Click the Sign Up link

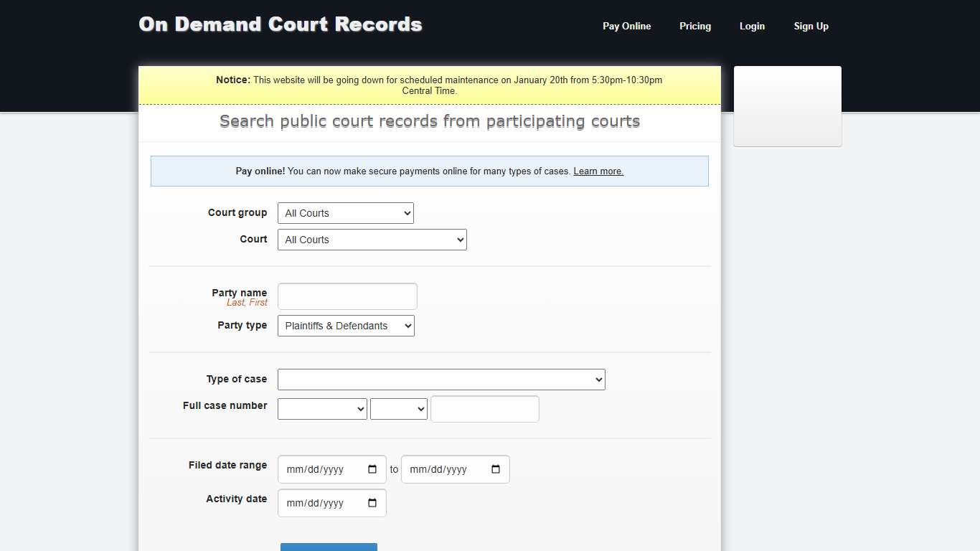click(811, 26)
